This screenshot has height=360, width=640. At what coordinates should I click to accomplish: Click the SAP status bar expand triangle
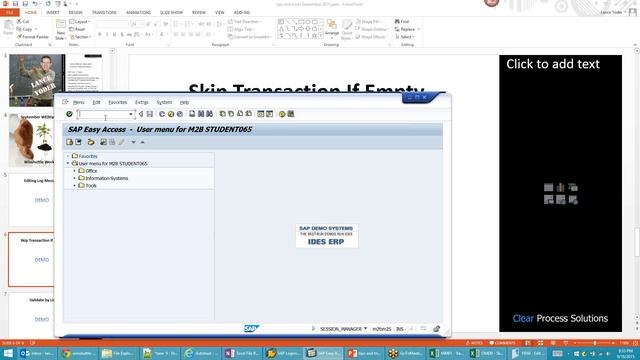pos(313,329)
